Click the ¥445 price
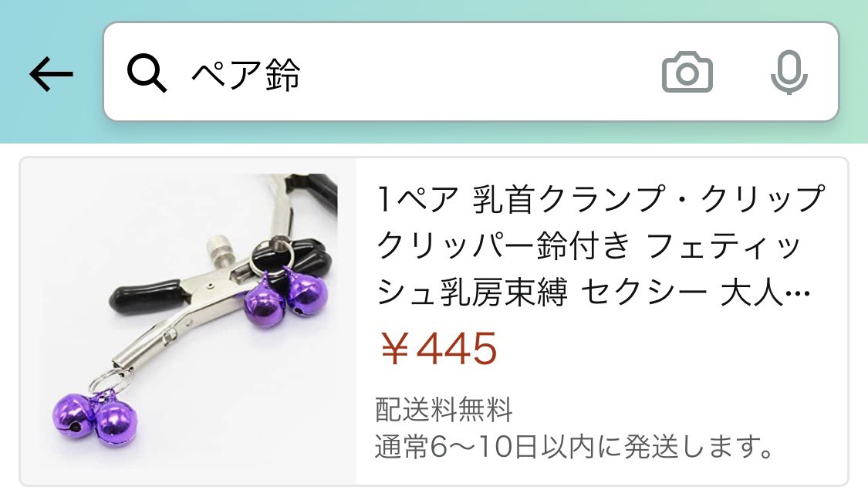This screenshot has height=497, width=868. pos(439,348)
